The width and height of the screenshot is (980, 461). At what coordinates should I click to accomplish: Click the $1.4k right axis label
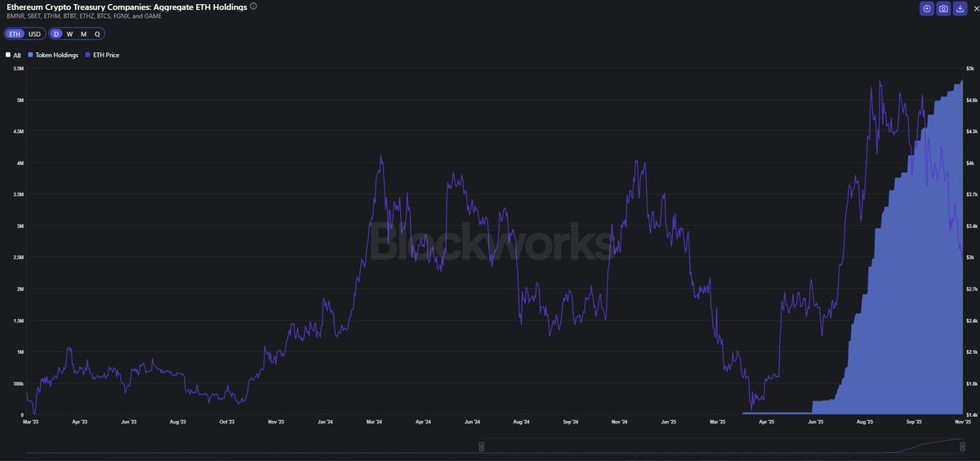972,414
